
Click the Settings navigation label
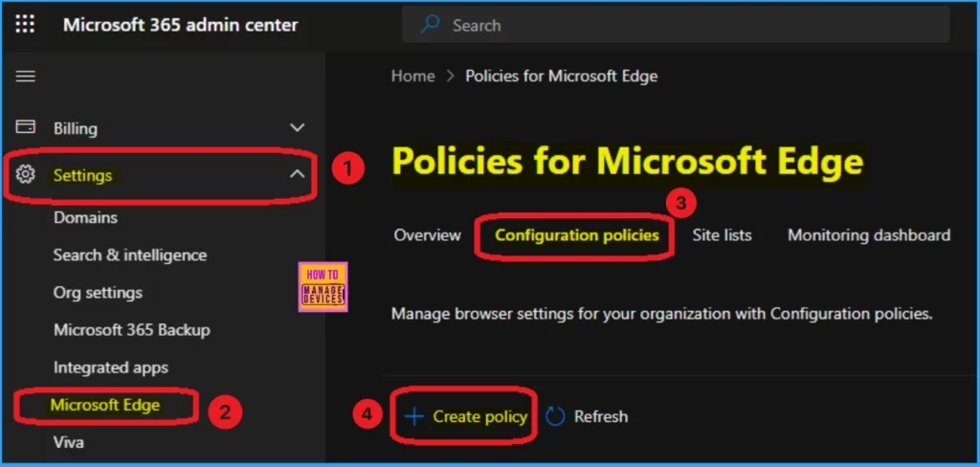82,176
